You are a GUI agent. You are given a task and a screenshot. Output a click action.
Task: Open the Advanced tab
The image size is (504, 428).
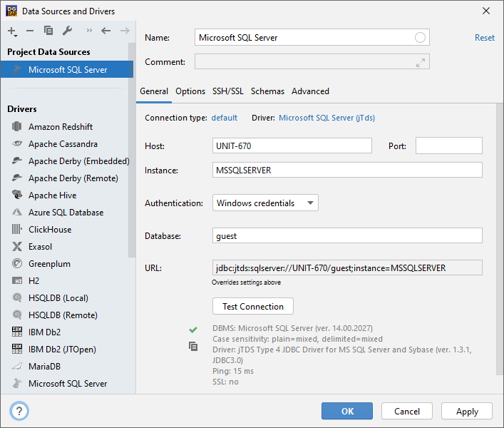[310, 91]
